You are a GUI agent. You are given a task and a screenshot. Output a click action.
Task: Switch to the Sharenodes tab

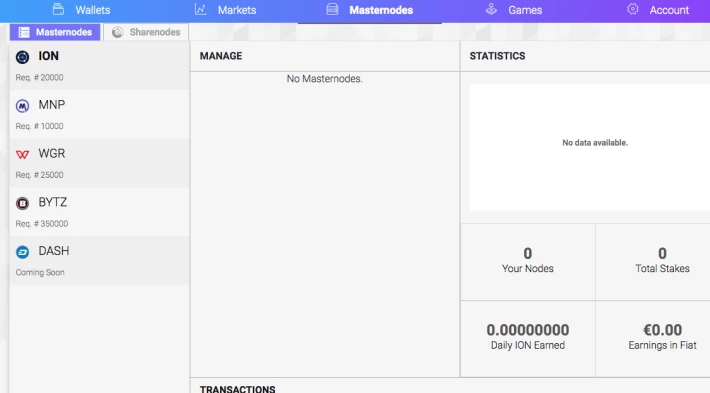click(146, 32)
